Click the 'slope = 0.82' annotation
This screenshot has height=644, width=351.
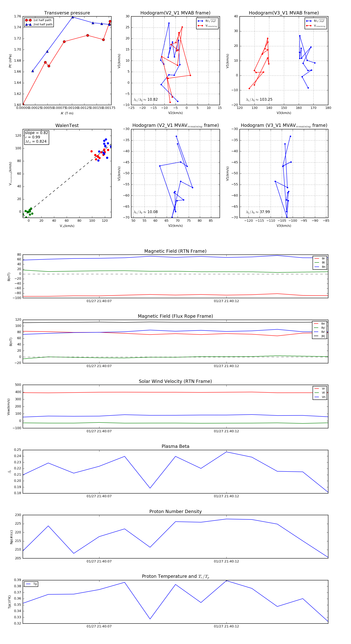(36, 133)
